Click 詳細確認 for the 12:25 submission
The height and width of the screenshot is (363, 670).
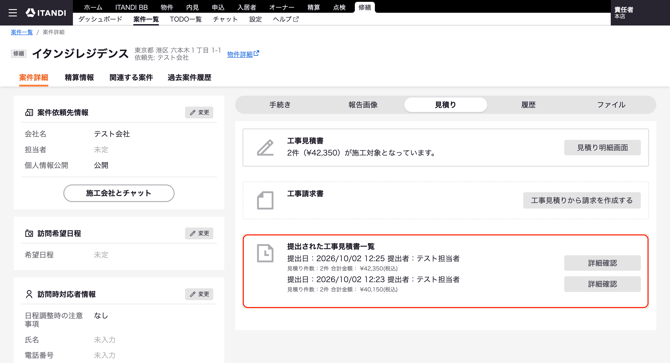602,263
